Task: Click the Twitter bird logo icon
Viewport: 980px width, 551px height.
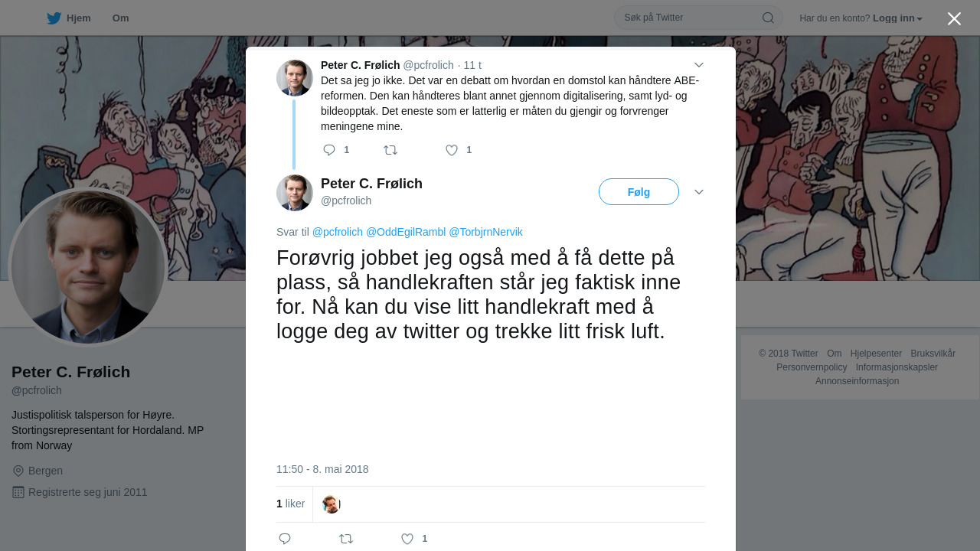Action: (x=54, y=18)
